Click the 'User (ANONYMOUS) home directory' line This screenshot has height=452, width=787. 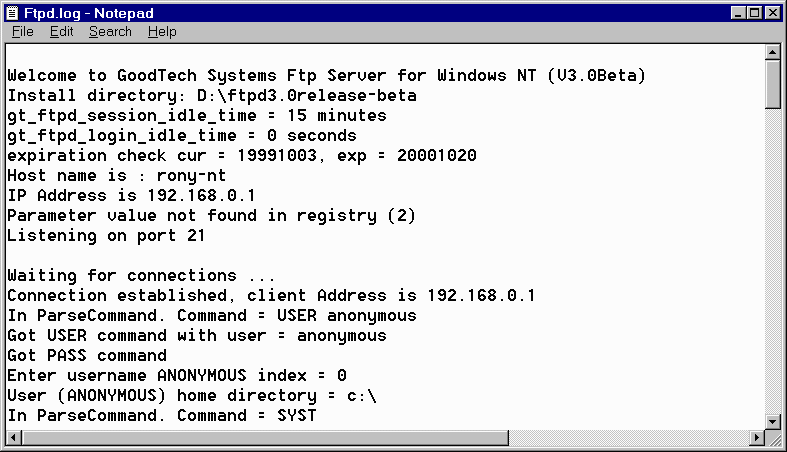(x=192, y=396)
